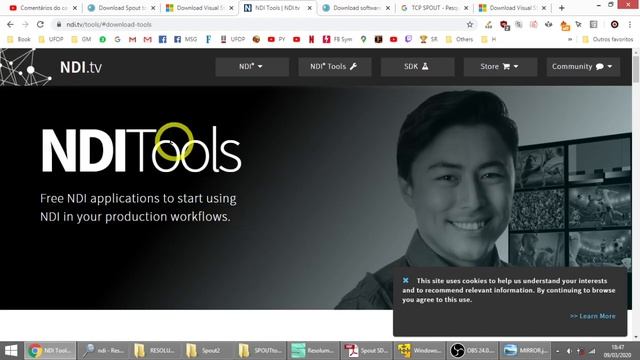Open the GM bookmarks folder
This screenshot has width=640, height=360.
(81, 39)
